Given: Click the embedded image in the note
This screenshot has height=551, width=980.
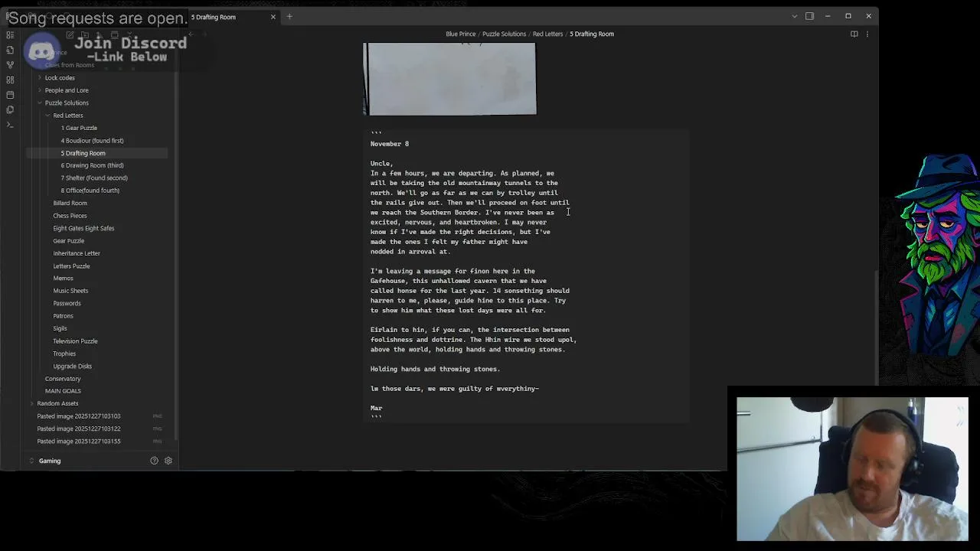Looking at the screenshot, I should pos(450,79).
